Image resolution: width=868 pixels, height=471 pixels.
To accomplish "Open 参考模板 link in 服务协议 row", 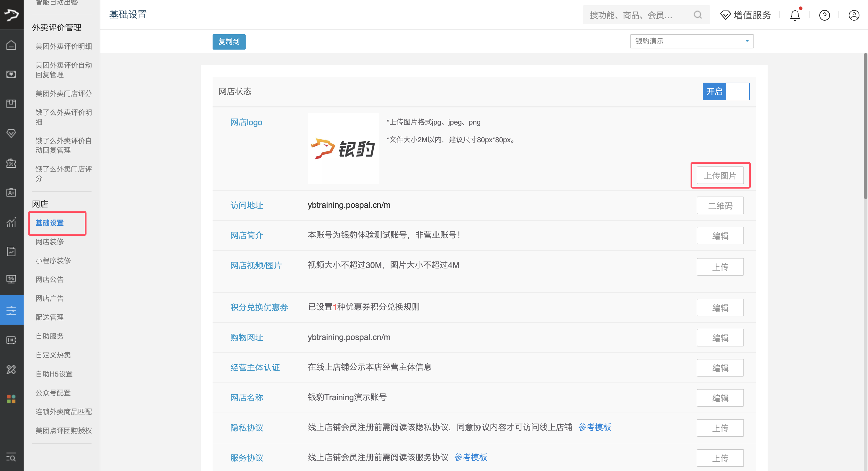I will tap(470, 457).
